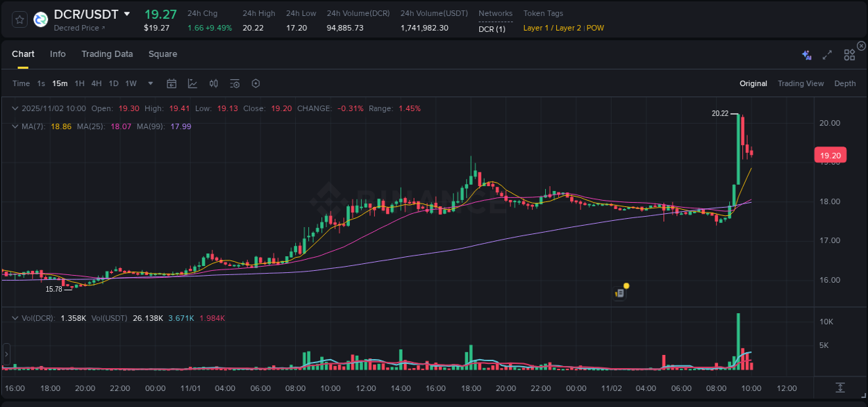868x407 pixels.
Task: Open the calendar date-range picker
Action: pyautogui.click(x=172, y=83)
